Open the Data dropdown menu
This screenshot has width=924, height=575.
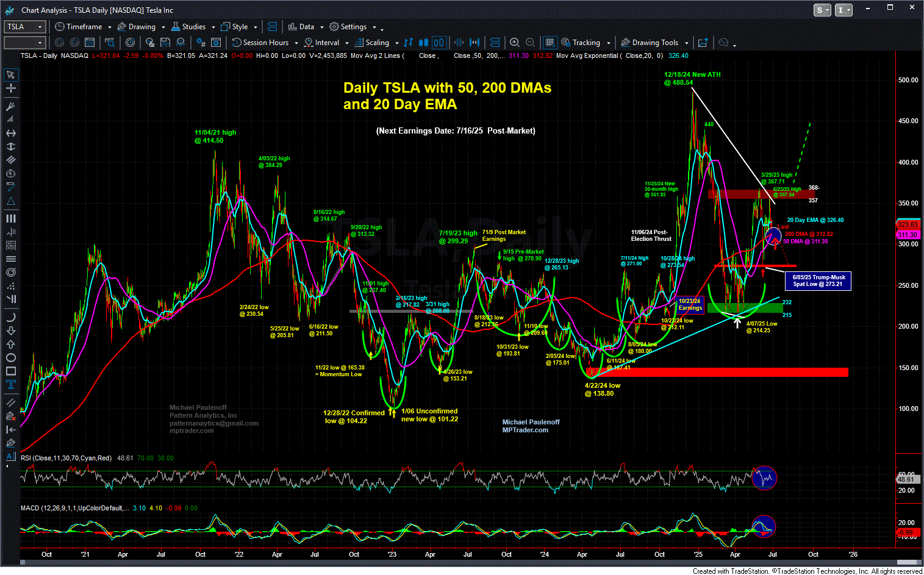306,27
